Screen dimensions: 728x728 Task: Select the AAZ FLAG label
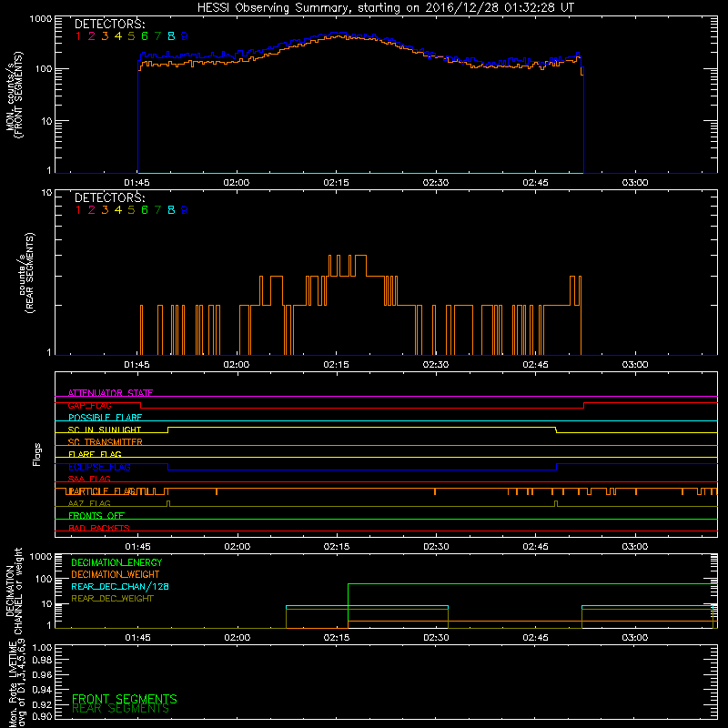[x=89, y=503]
